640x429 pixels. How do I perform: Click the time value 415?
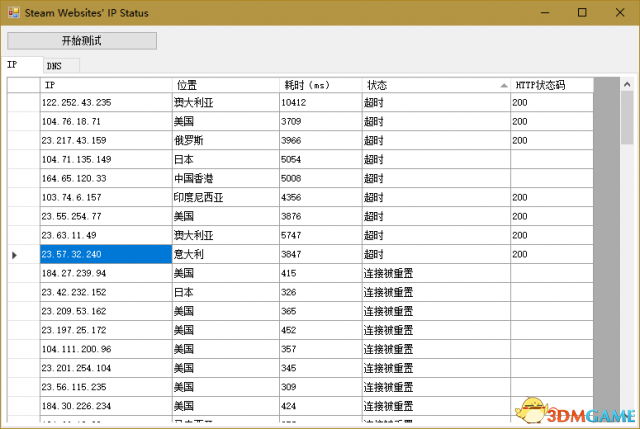289,273
